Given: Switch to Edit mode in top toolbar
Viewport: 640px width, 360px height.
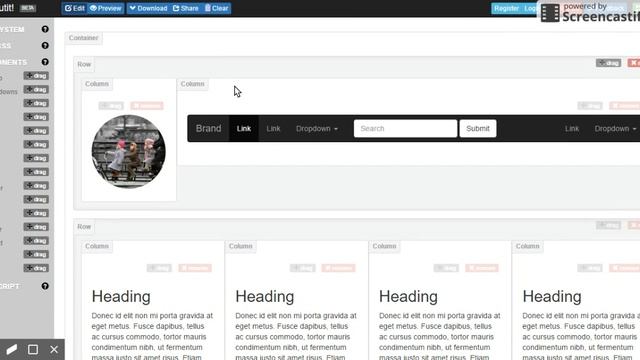Looking at the screenshot, I should point(74,8).
